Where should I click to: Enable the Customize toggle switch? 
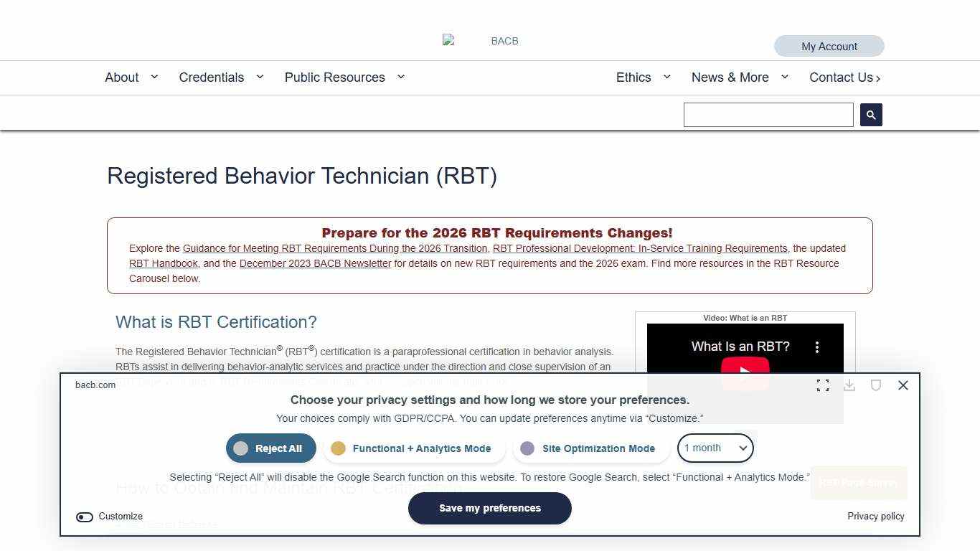point(85,517)
